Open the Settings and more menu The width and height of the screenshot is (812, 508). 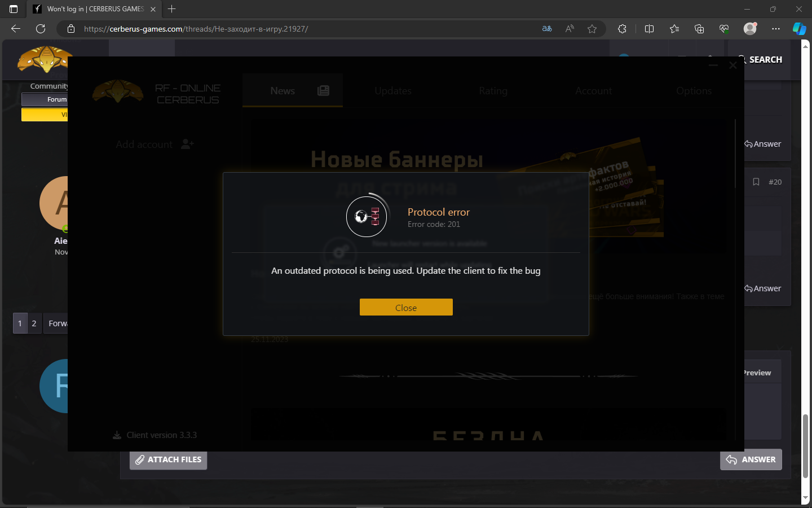click(776, 29)
